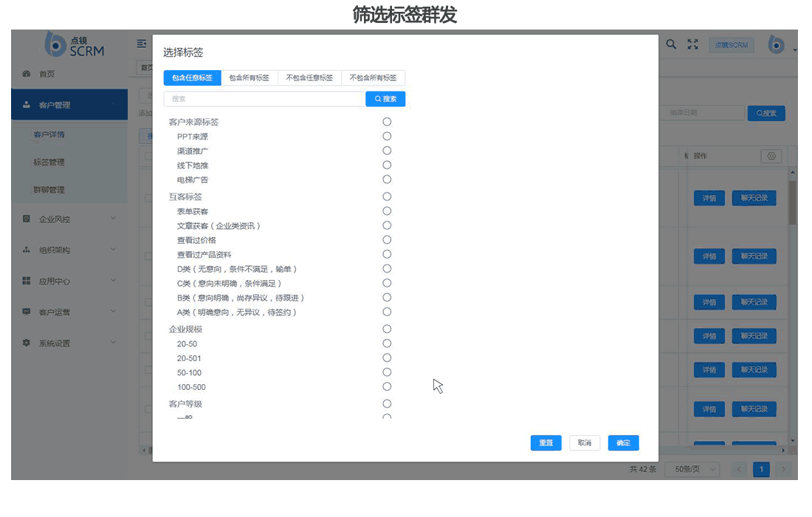Click the 客户运营 sidebar icon
Screen dimensions: 812x517
click(x=27, y=312)
